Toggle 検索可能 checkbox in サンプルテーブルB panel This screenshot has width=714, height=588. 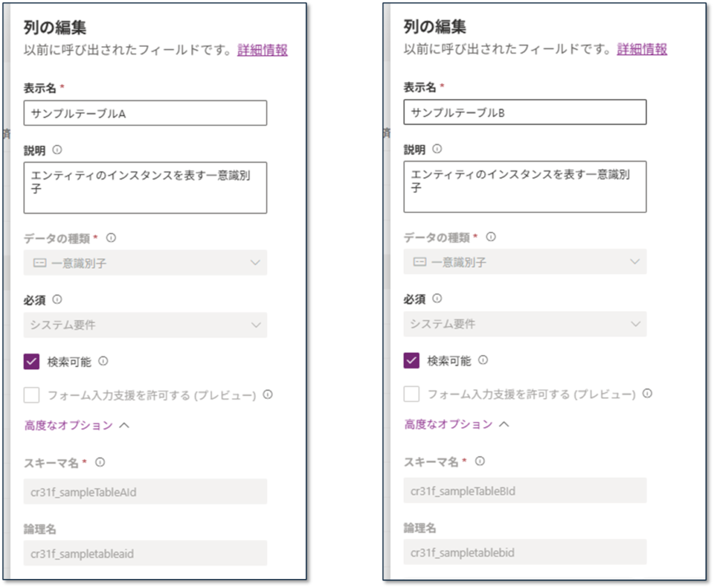411,361
